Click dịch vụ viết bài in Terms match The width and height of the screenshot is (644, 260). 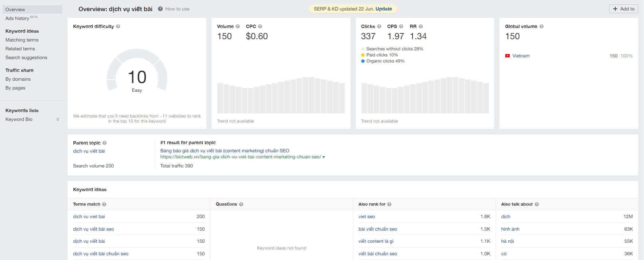tap(89, 241)
